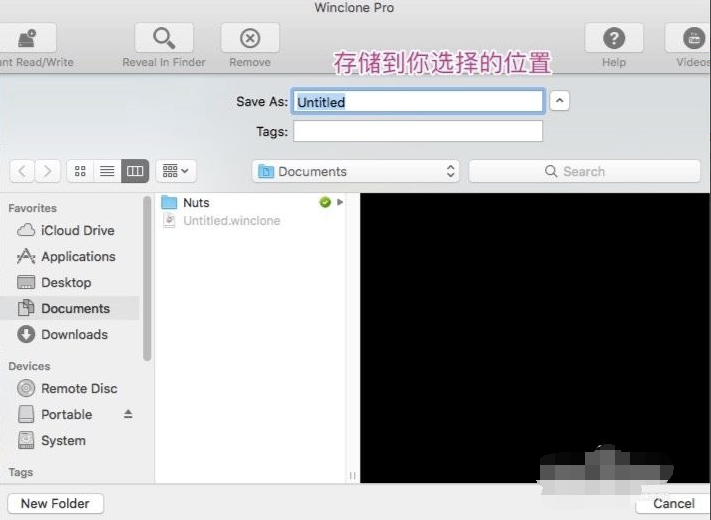Click the green sync badge on Nuts
This screenshot has height=520, width=711.
[x=325, y=202]
